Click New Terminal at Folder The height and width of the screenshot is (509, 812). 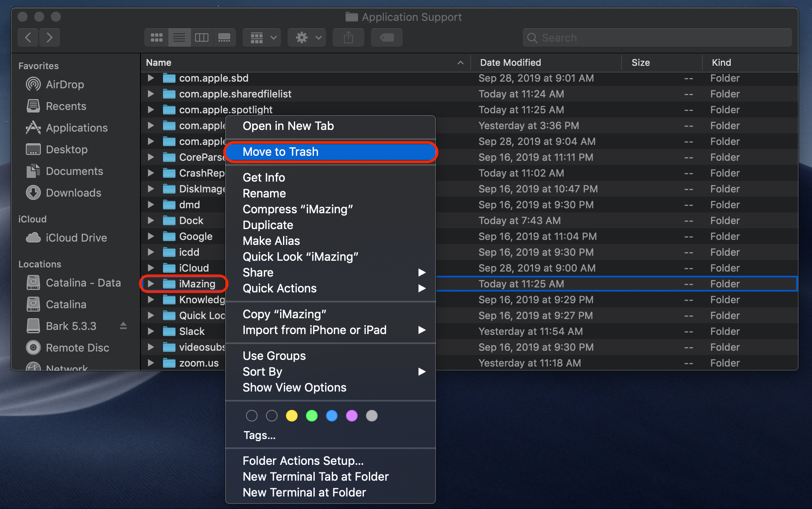click(304, 492)
